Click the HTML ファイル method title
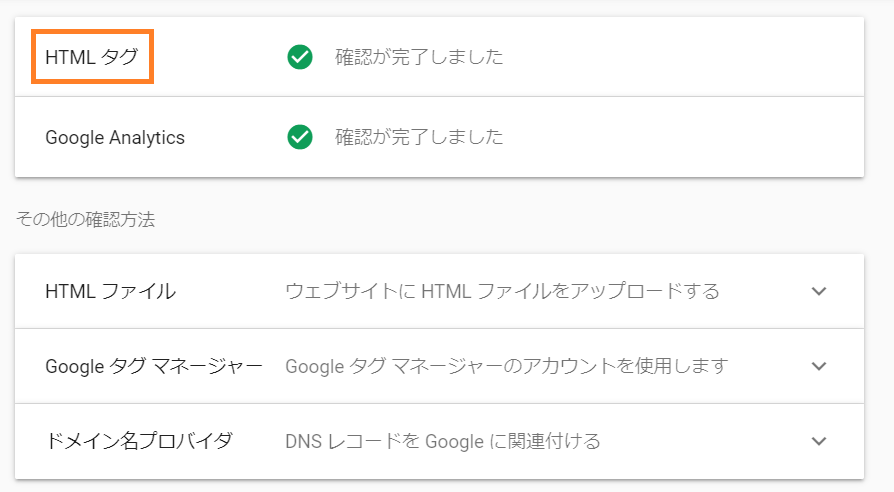This screenshot has height=492, width=894. tap(111, 291)
